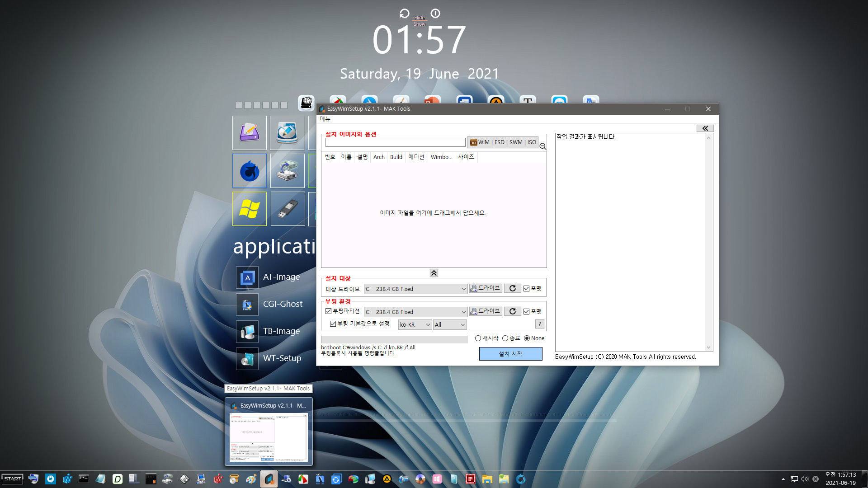868x488 pixels.
Task: Sort by the 에디션 column header
Action: (416, 157)
